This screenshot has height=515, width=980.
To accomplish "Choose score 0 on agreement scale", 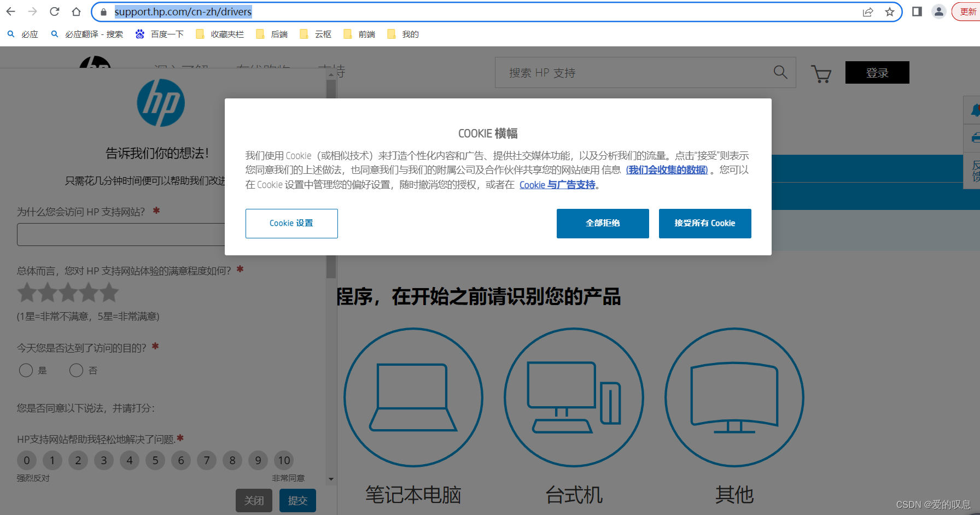I will point(27,460).
